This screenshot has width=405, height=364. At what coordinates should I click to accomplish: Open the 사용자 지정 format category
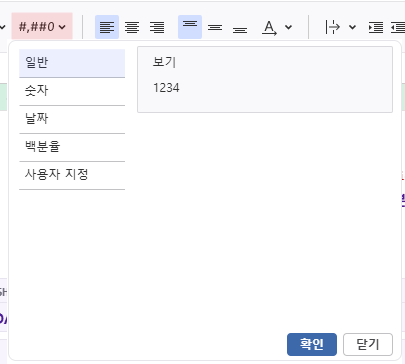(x=72, y=175)
